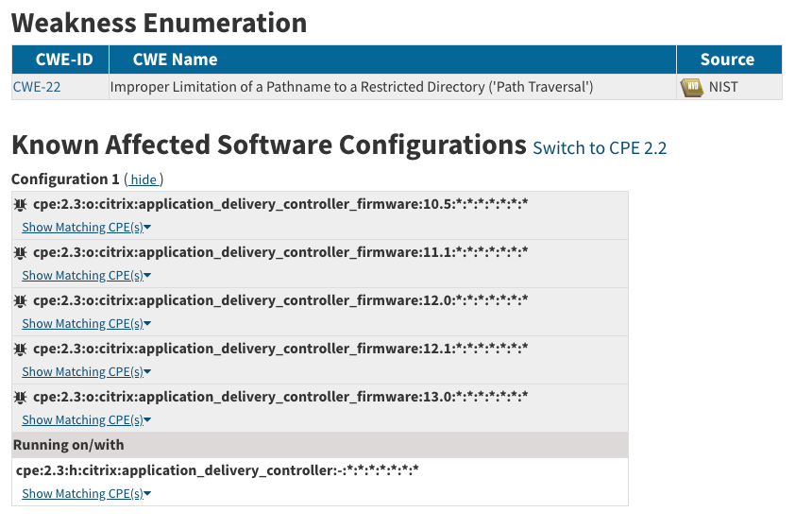Click the NIST source badge icon
812x529 pixels.
point(692,87)
